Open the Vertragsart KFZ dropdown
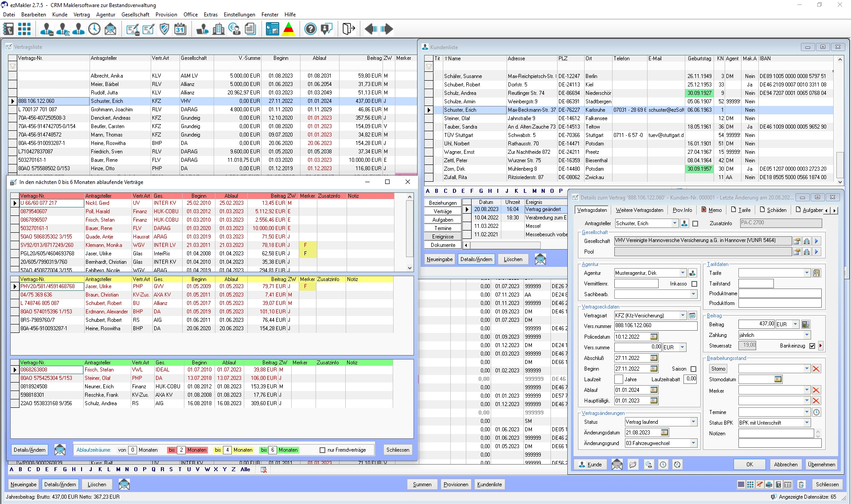Screen dimensions: 851x504 coord(683,316)
